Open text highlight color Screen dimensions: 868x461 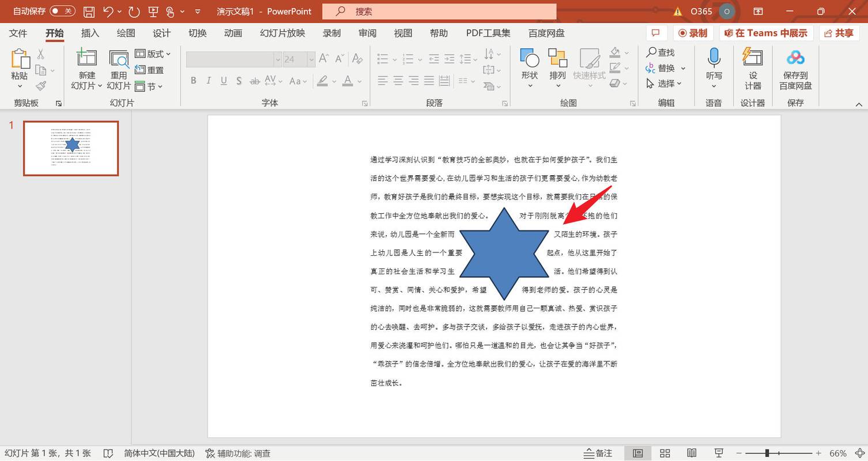(x=322, y=81)
